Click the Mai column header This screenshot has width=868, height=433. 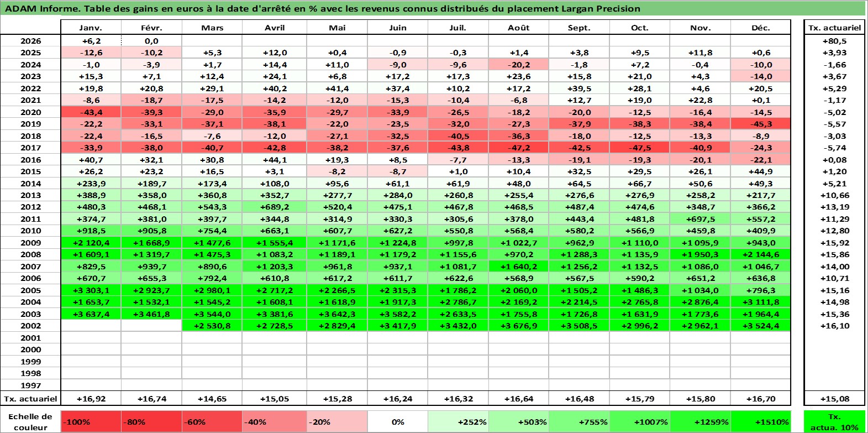[337, 28]
